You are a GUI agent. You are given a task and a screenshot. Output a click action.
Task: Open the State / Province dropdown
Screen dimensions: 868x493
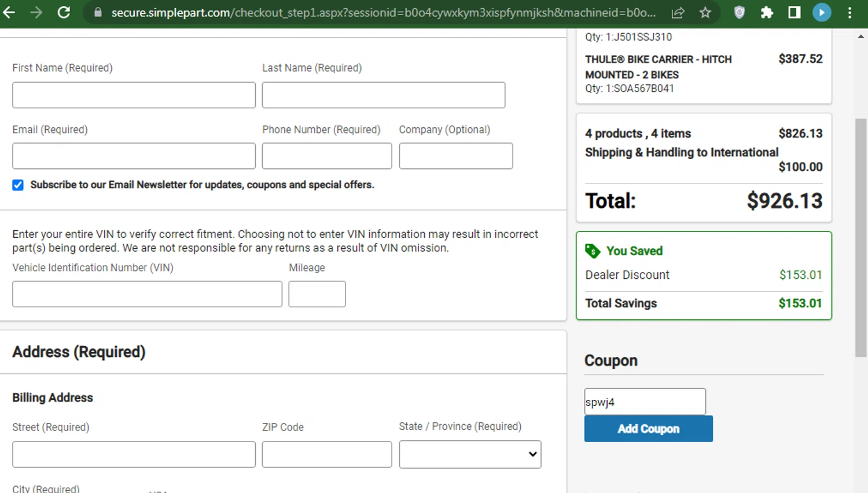470,454
